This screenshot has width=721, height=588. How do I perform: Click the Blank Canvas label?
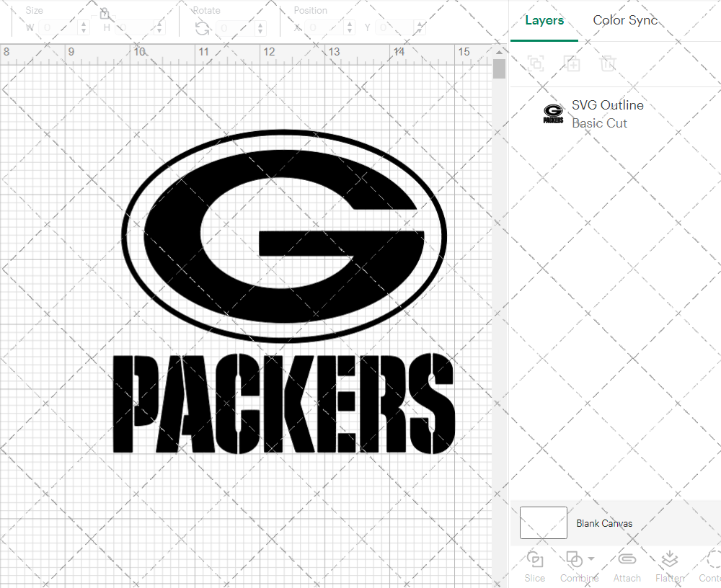(x=604, y=523)
